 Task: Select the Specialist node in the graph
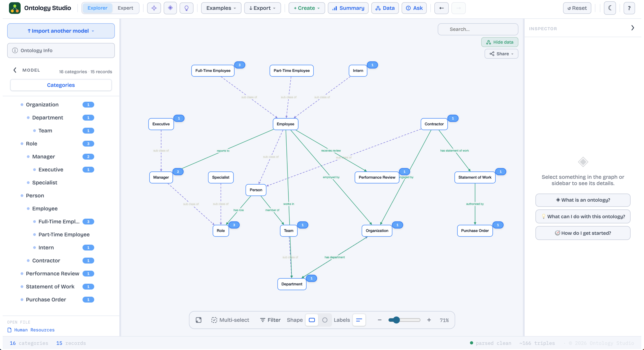(x=221, y=177)
